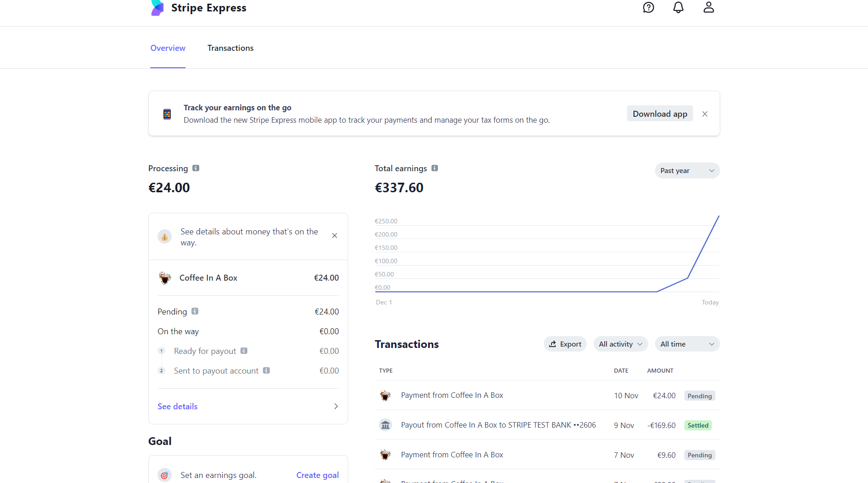Click the Coffee In A Box avatar icon
Screen dimensions: 868x483
coord(165,278)
